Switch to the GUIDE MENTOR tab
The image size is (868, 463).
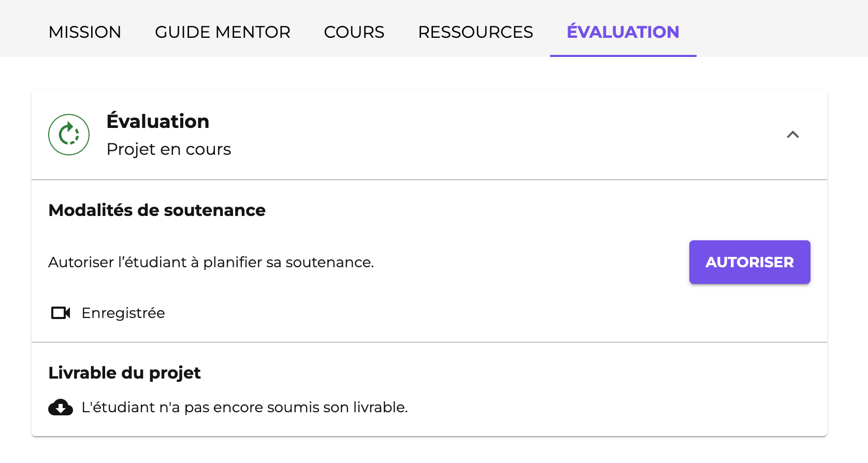coord(223,32)
